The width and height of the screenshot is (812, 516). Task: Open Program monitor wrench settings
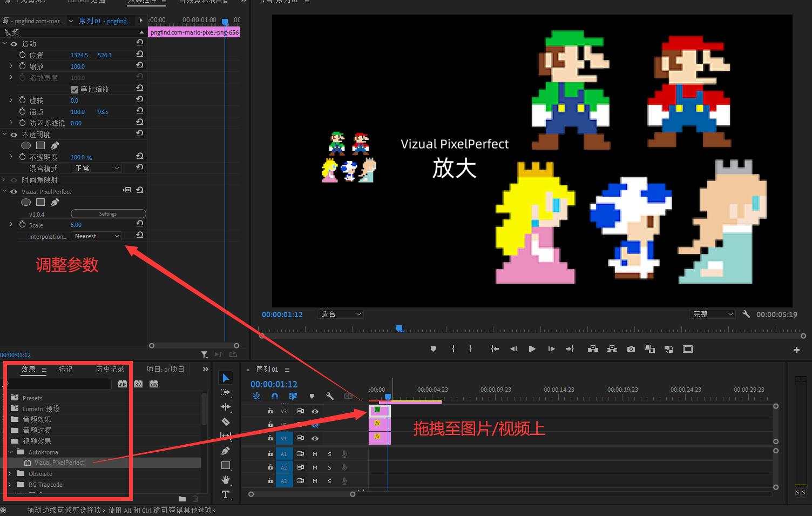pyautogui.click(x=746, y=314)
